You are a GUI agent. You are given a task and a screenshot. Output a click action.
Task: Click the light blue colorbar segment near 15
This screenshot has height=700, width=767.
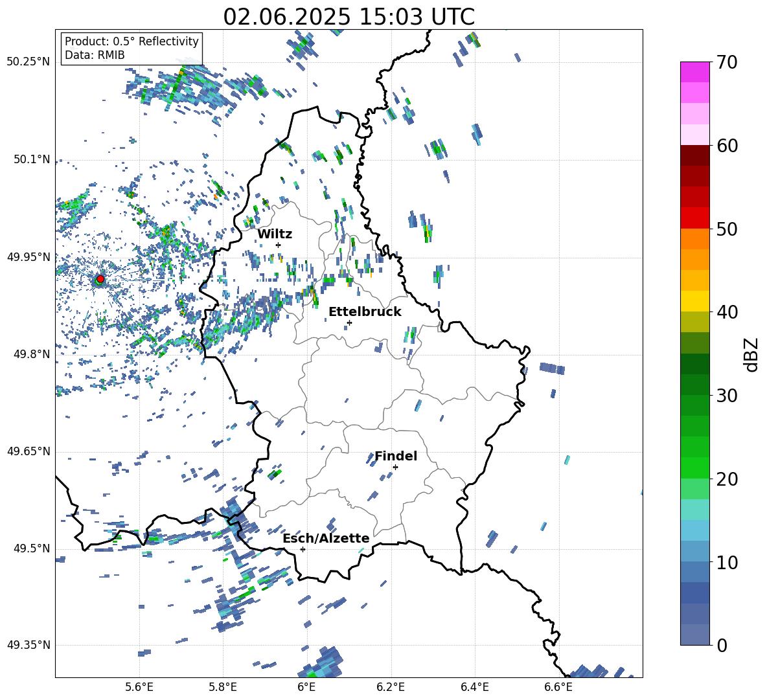[694, 530]
